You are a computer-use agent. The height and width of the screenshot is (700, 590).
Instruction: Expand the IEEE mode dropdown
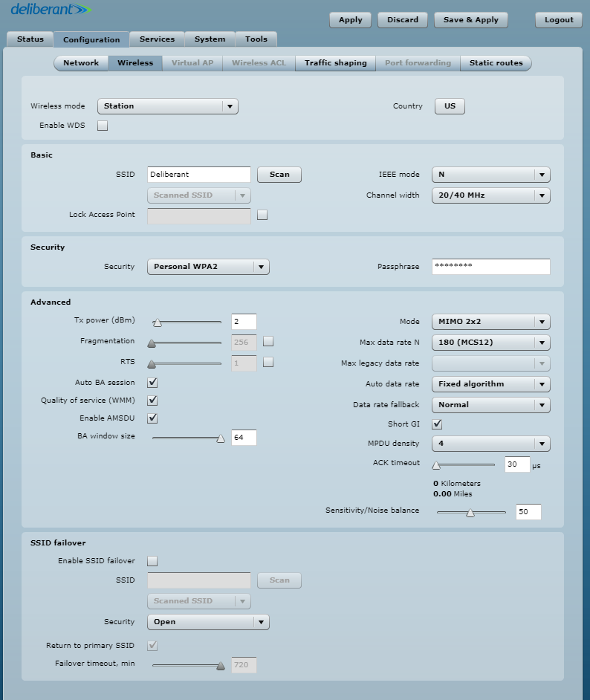click(x=490, y=175)
